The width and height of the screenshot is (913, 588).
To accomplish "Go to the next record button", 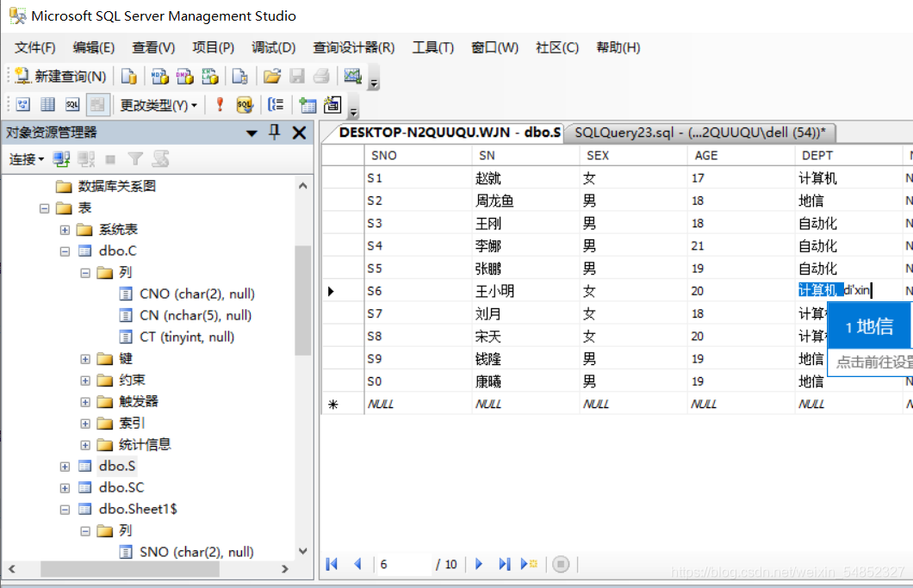I will tap(479, 564).
